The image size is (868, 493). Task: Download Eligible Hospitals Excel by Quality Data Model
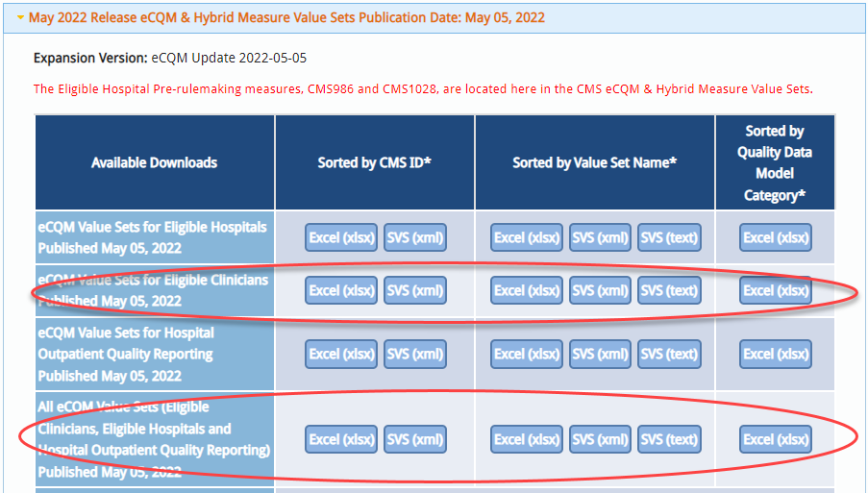click(x=776, y=237)
